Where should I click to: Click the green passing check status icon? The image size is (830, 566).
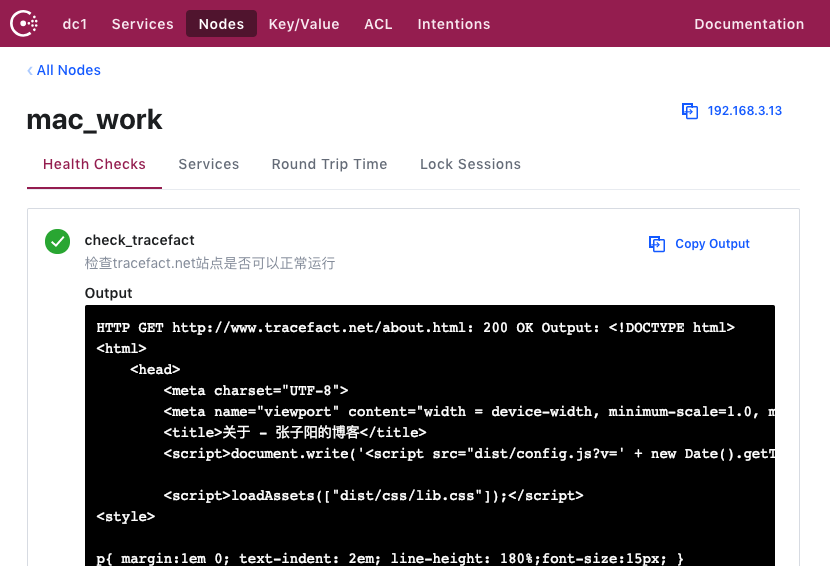pos(57,241)
